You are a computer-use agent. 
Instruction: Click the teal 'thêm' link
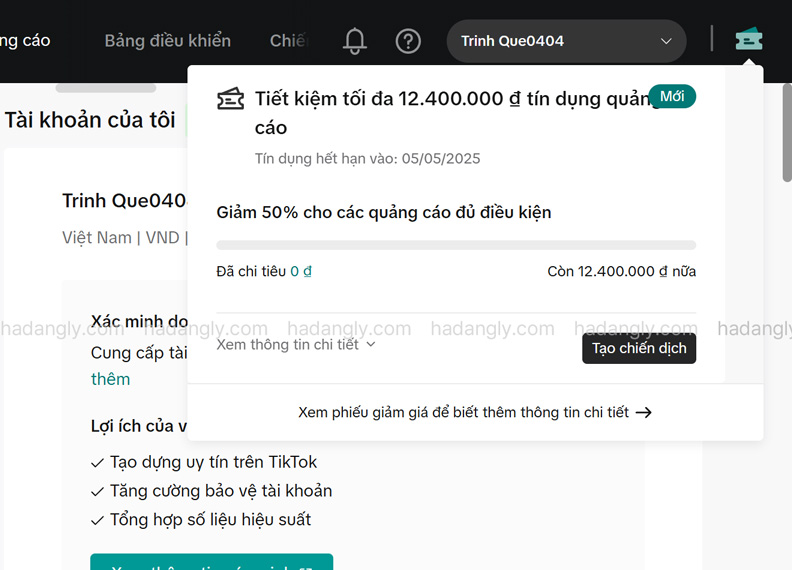coord(110,379)
